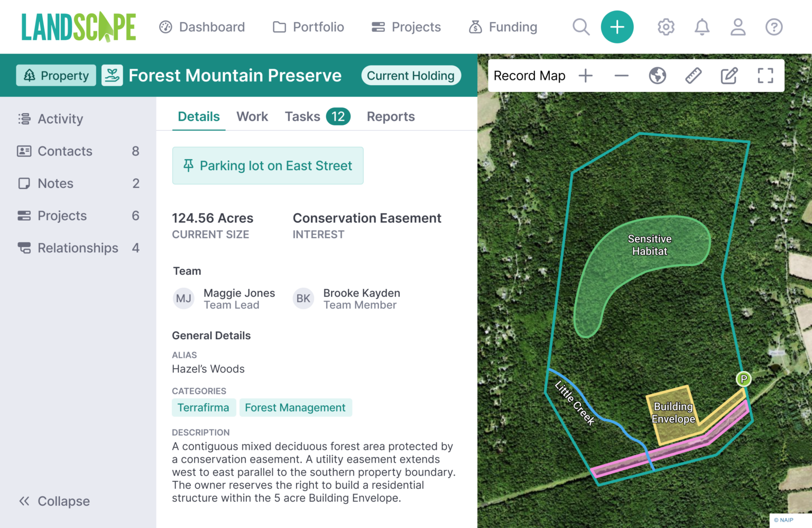
Task: Open the help question mark
Action: pos(773,27)
